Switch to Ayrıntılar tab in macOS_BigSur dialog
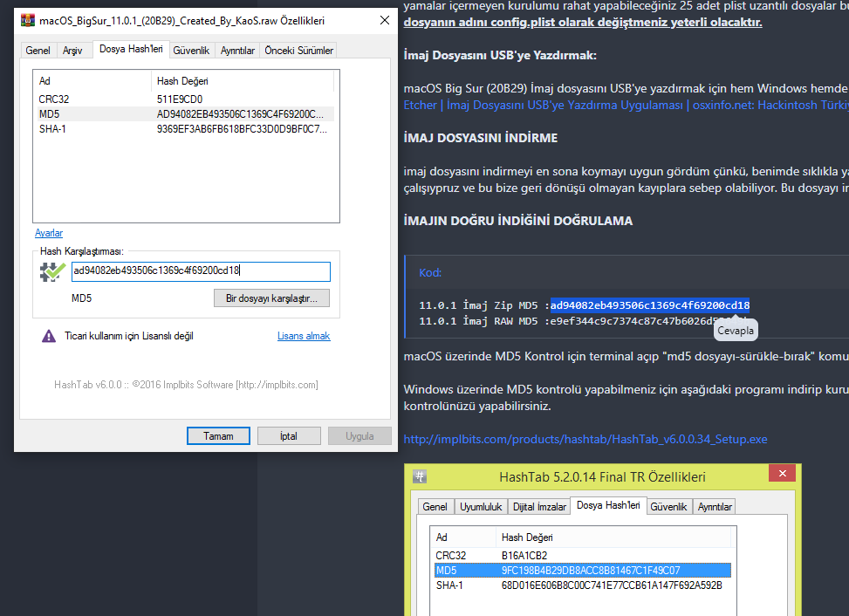Image resolution: width=849 pixels, height=616 pixels. [x=237, y=51]
